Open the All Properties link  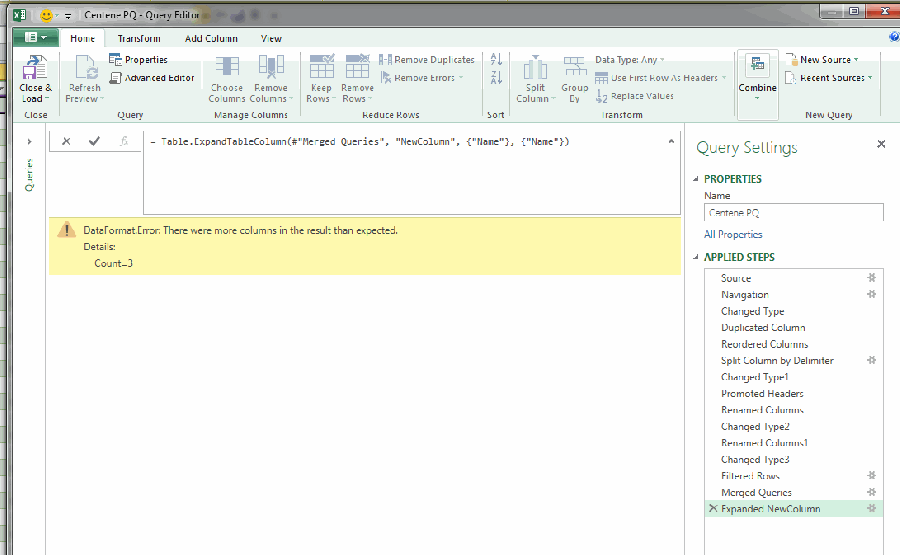(x=733, y=234)
